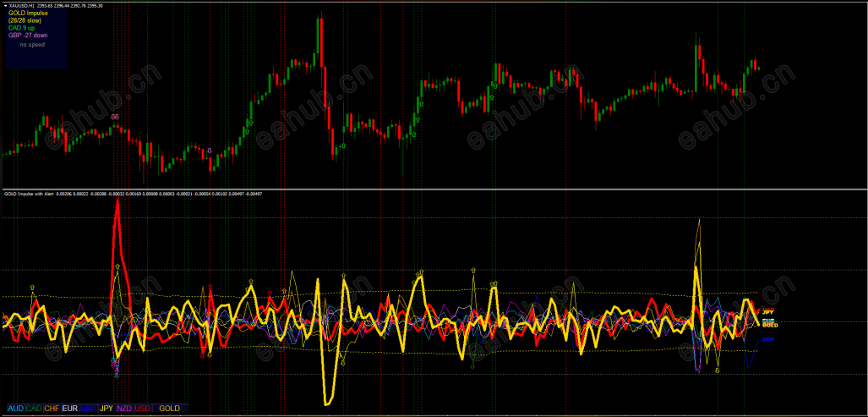Click the blue GBP line label at right
Image resolution: width=868 pixels, height=417 pixels.
(x=768, y=339)
